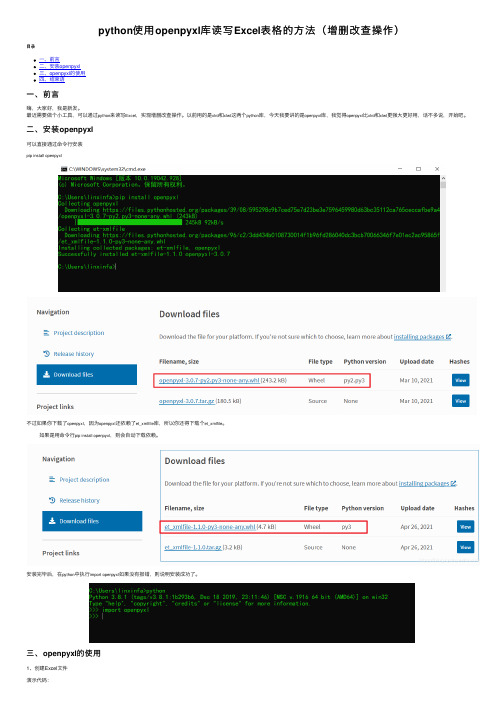This screenshot has height=713, width=504.
Task: Jump to 二、安装openpyxl contents link
Action: coord(60,66)
